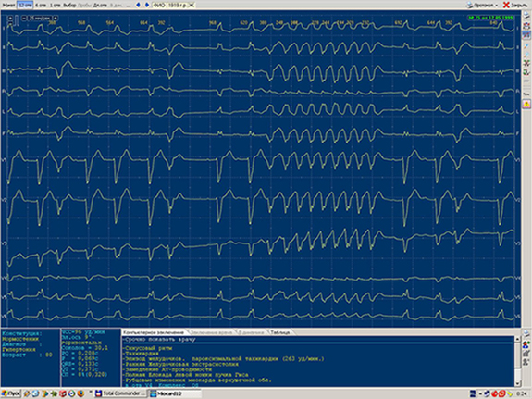Click the red-blue icon below the printer
The image size is (532, 399).
526,25
